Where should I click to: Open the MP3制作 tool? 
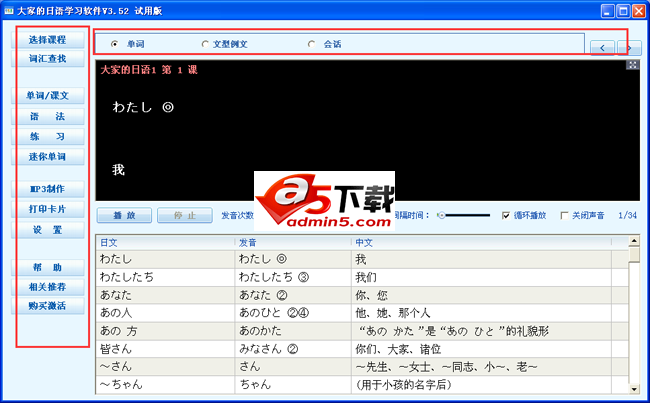tap(47, 189)
